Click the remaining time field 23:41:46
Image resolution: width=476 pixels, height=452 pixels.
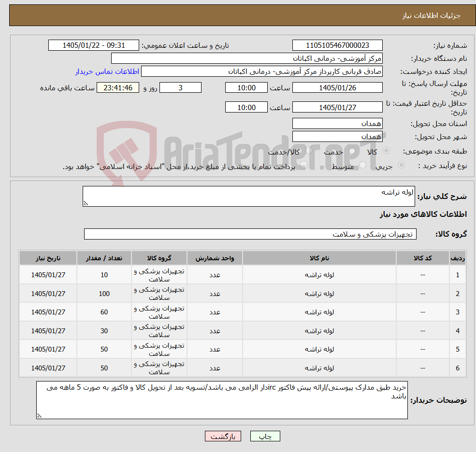[x=118, y=88]
